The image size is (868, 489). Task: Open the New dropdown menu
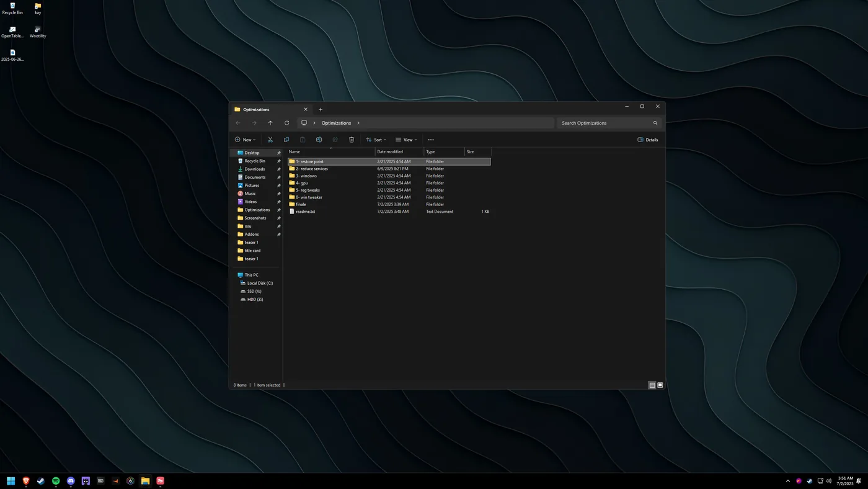(245, 140)
